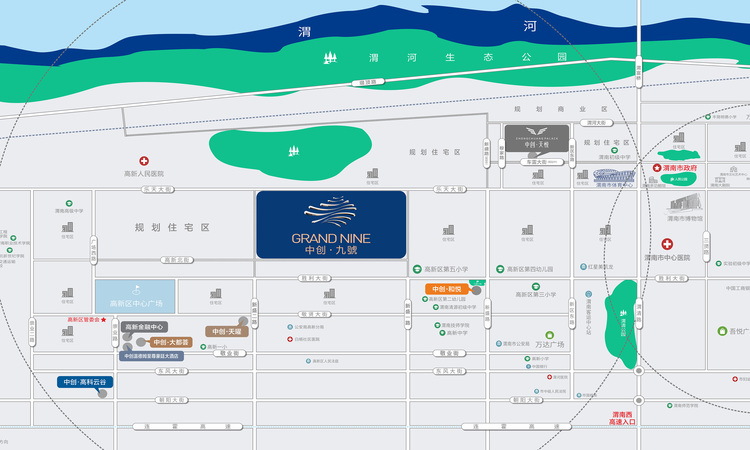Screen dimensions: 750x450
Task: Click the blue icon beside 高新区人民法院
Action: tap(309, 361)
